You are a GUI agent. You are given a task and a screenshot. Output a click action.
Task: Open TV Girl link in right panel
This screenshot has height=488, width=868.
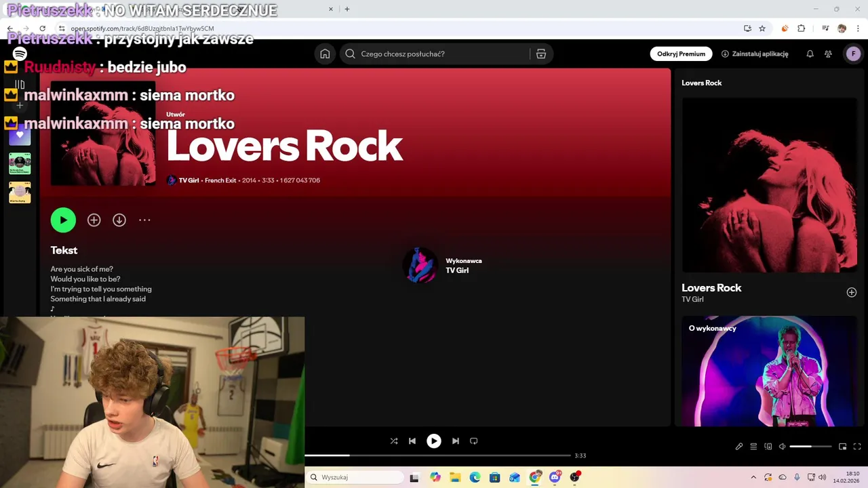692,300
